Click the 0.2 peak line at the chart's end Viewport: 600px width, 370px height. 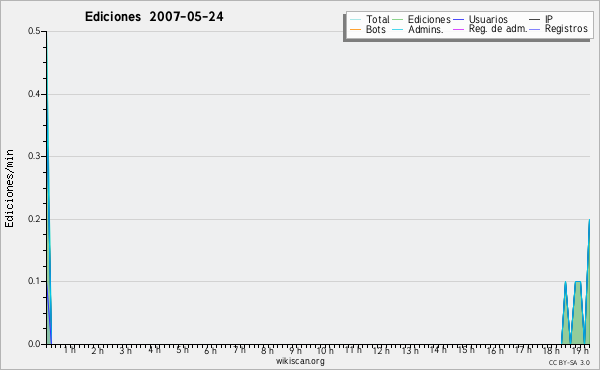coord(589,245)
